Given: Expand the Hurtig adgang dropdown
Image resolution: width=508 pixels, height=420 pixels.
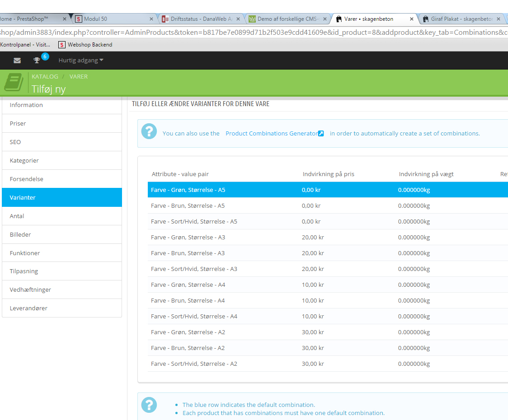Looking at the screenshot, I should pos(81,61).
